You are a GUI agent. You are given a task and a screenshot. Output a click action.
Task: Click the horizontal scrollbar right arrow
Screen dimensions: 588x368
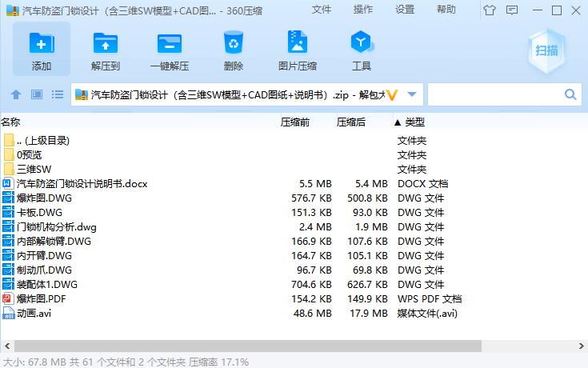[x=581, y=346]
